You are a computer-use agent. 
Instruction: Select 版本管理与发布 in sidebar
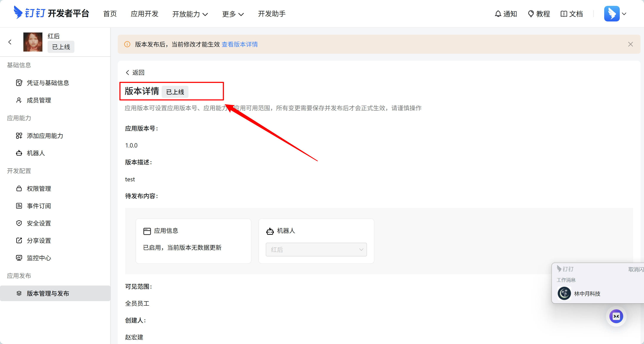[48, 293]
